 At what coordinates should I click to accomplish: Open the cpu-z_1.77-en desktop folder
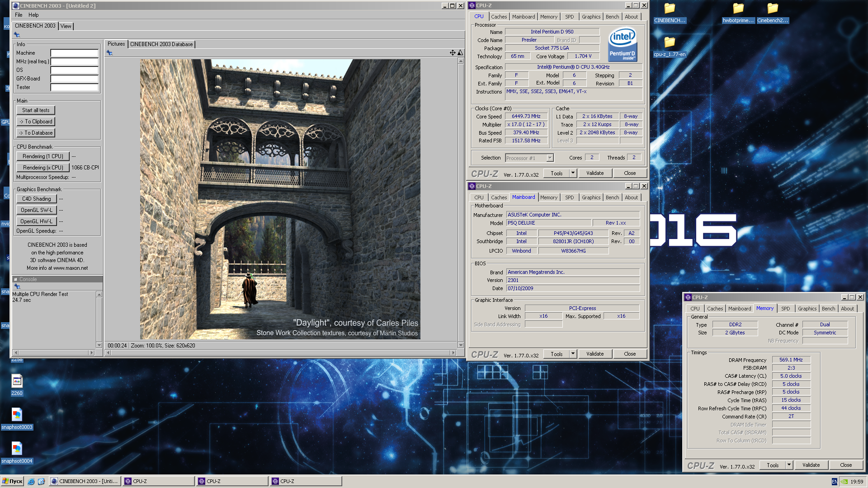point(670,47)
